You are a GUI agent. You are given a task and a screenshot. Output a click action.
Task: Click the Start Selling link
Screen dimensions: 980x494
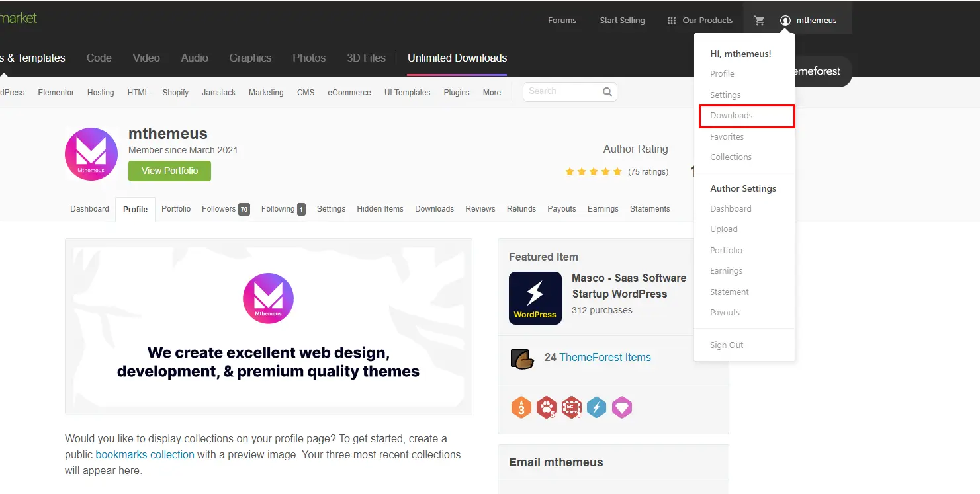[x=622, y=21]
